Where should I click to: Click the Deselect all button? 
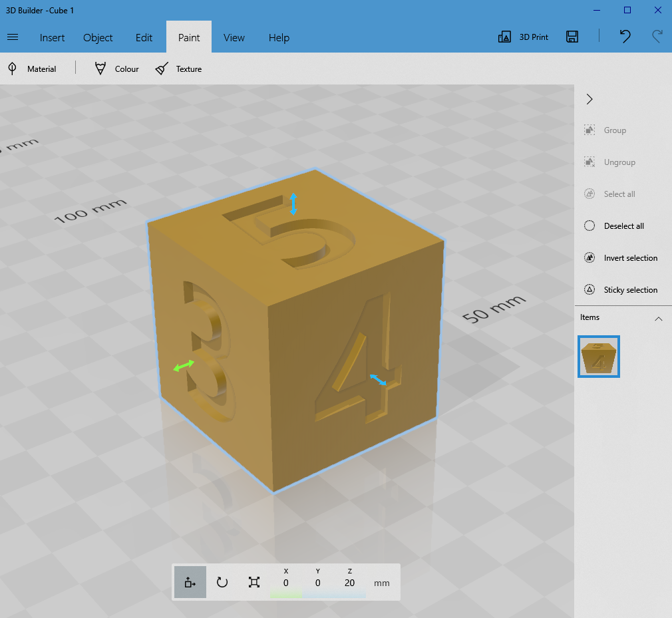[x=620, y=226]
